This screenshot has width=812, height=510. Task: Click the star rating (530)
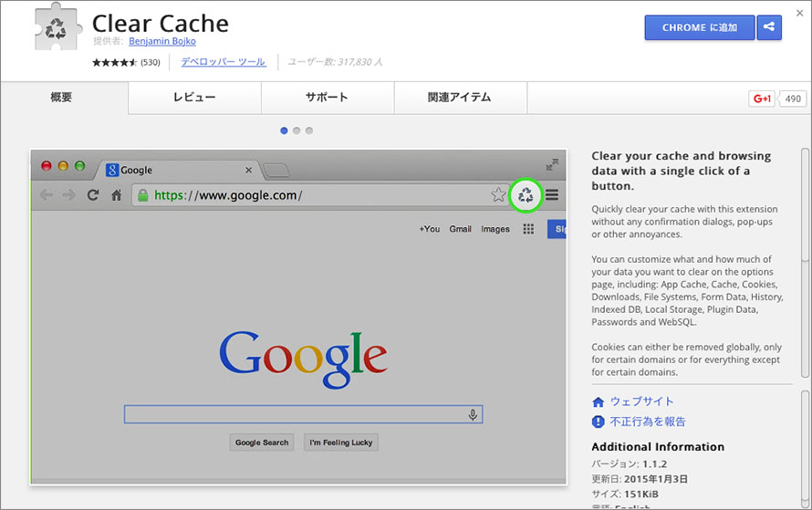126,62
